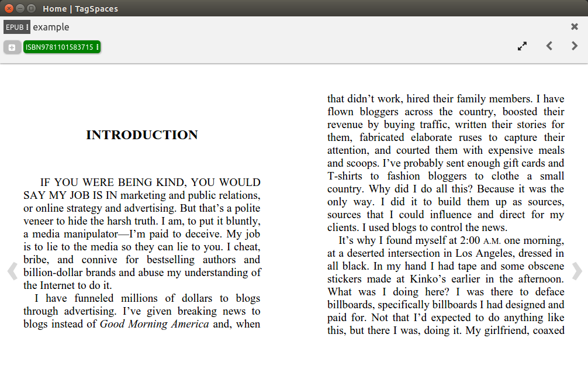
Task: Navigate to the next page using toolbar arrow
Action: [x=575, y=46]
